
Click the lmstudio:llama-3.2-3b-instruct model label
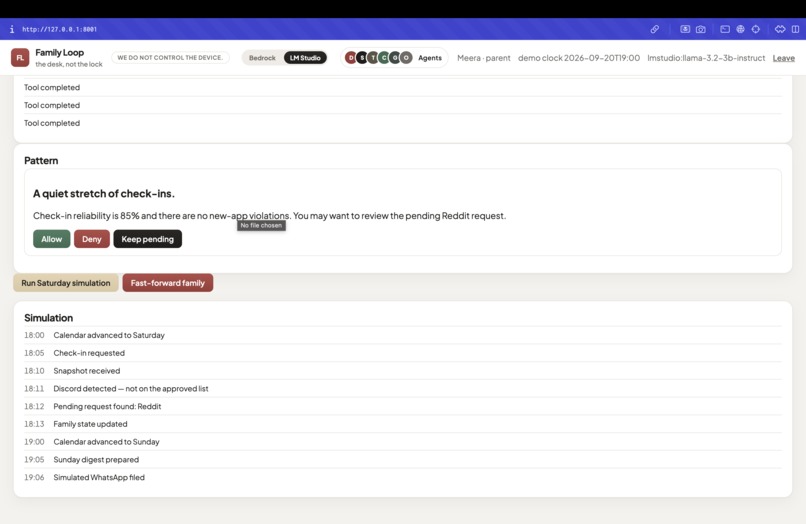(x=706, y=58)
